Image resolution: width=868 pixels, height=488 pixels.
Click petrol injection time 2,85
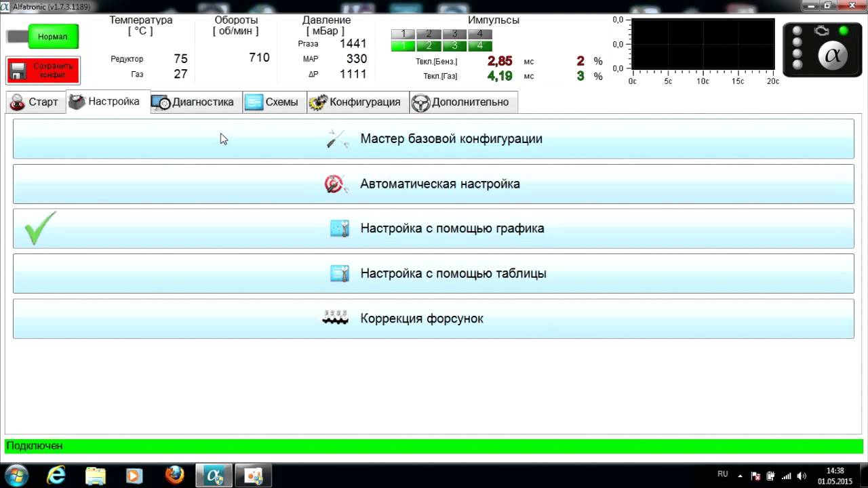click(x=500, y=61)
